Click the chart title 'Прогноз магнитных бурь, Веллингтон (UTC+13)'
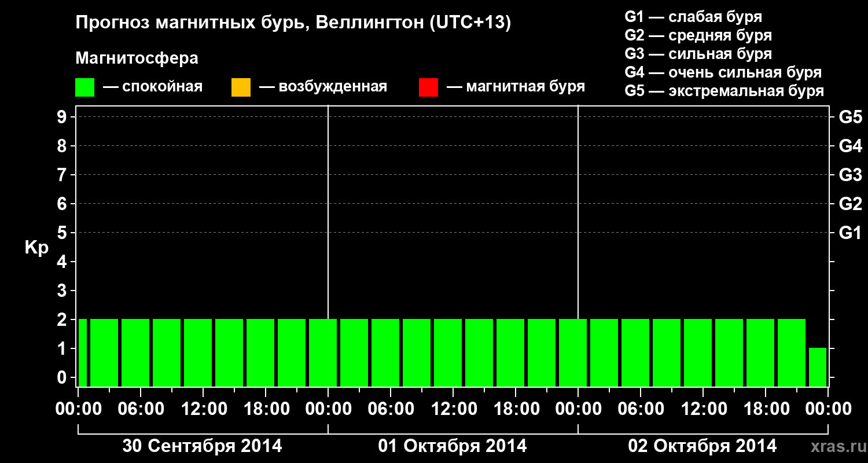Screen dimensions: 868x463 [x=293, y=23]
